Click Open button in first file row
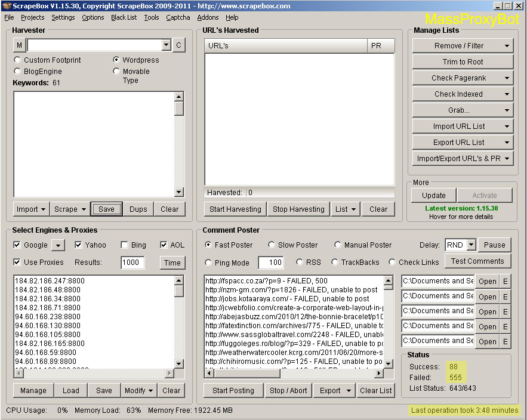 click(x=487, y=281)
